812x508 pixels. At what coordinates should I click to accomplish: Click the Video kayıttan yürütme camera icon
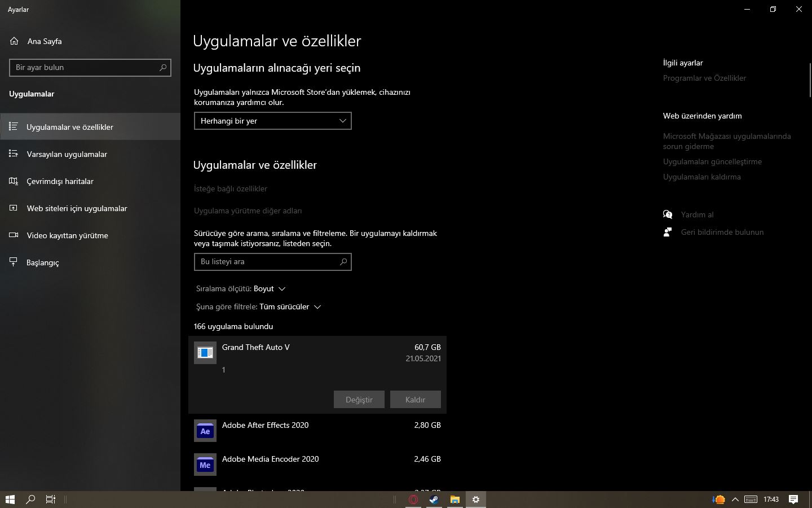click(x=14, y=235)
